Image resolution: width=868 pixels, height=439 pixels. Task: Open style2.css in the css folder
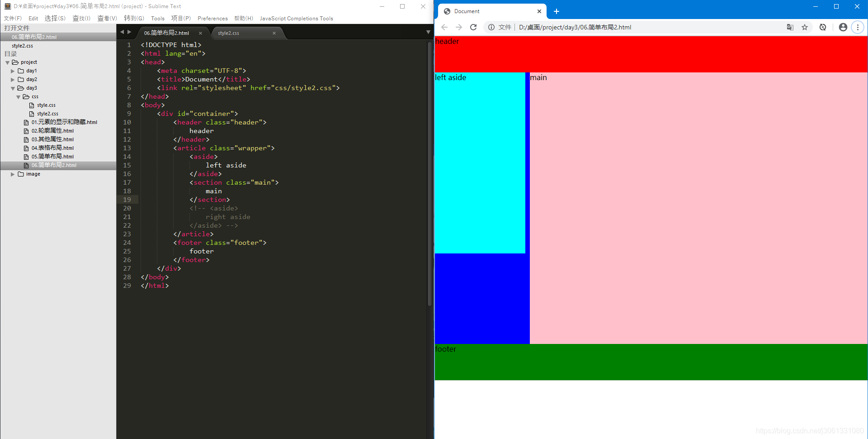pyautogui.click(x=47, y=114)
